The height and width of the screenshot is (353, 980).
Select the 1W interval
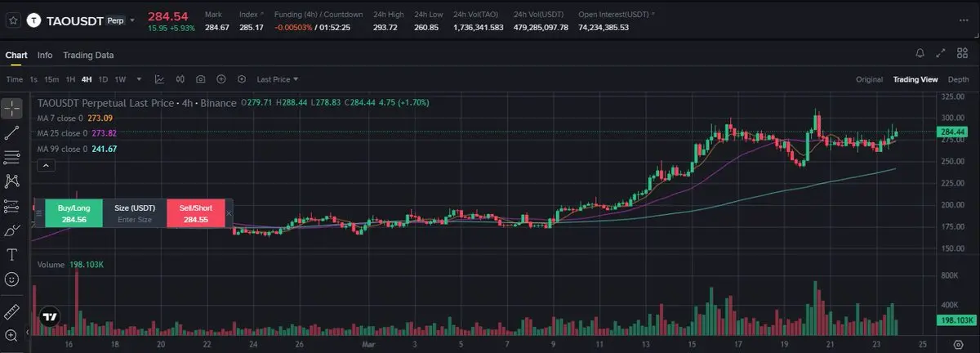click(x=120, y=79)
